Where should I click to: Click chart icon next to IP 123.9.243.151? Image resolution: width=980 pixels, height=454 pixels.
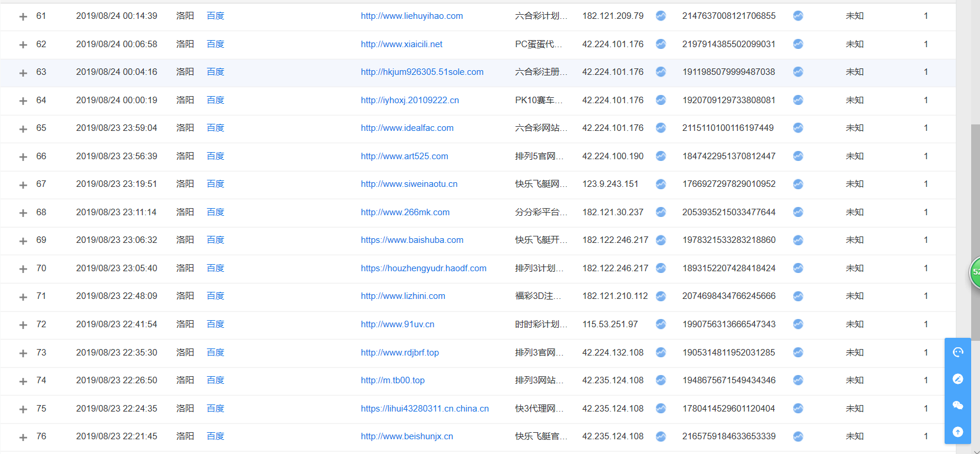coord(661,184)
